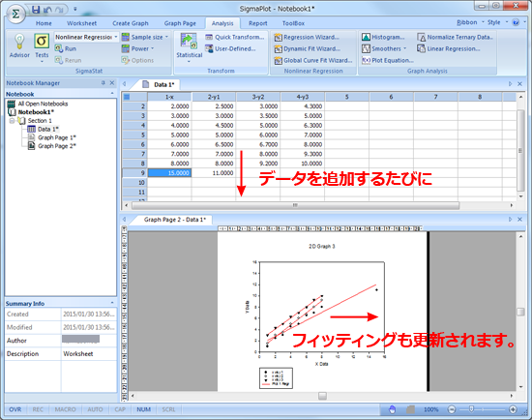The image size is (532, 420).
Task: Open Quick Transform dialog
Action: [x=235, y=37]
